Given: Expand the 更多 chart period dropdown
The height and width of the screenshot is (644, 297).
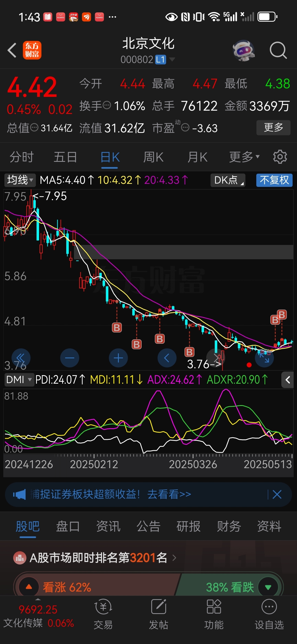Looking at the screenshot, I should [x=244, y=157].
